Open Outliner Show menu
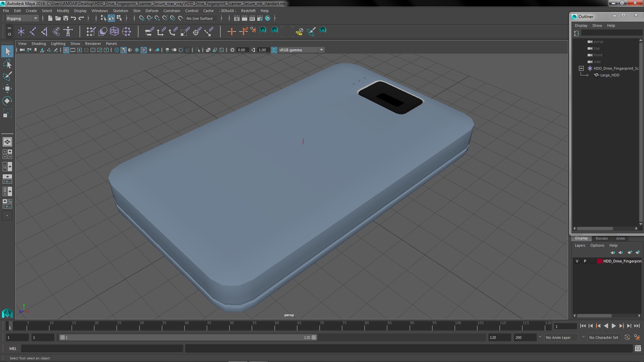The height and width of the screenshot is (362, 644). [x=597, y=25]
